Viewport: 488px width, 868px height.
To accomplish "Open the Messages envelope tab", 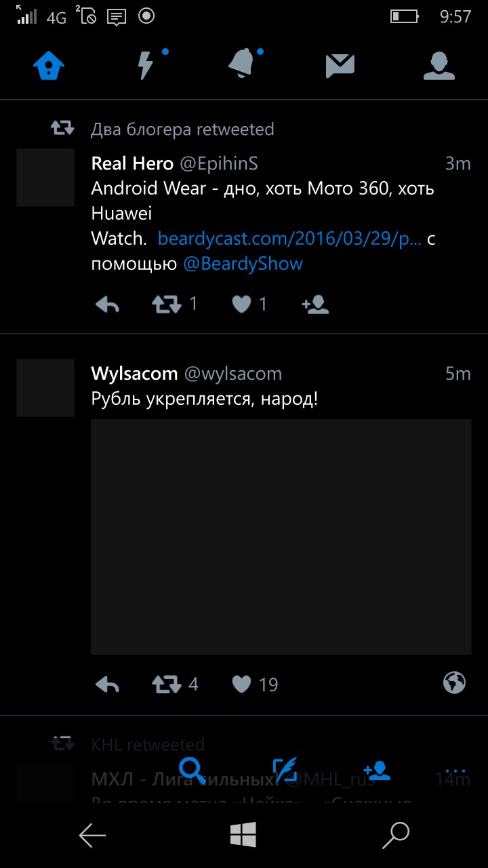I will [x=340, y=66].
